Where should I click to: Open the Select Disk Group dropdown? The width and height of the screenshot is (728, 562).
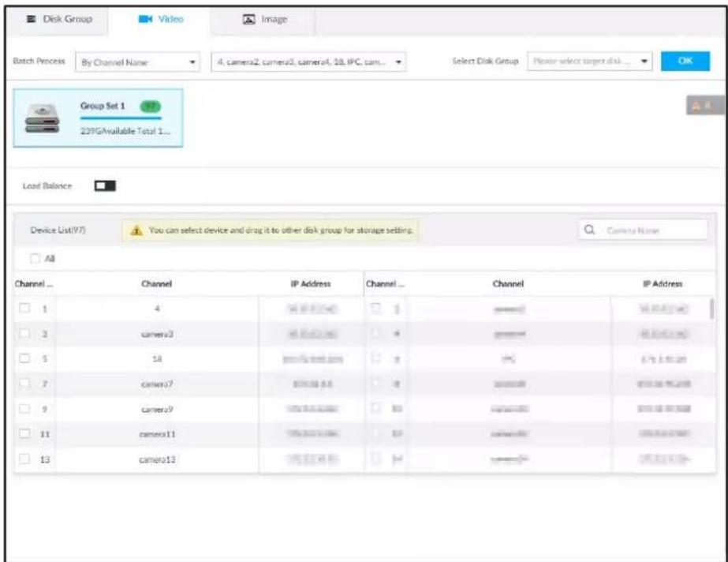[x=590, y=61]
